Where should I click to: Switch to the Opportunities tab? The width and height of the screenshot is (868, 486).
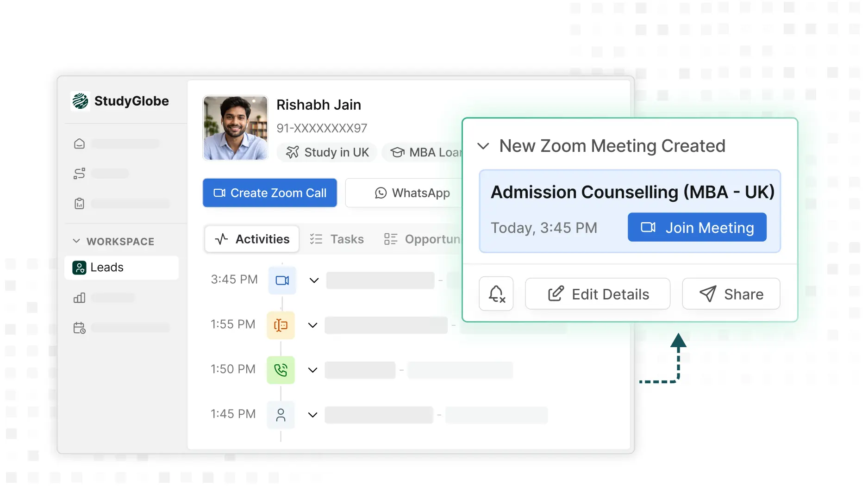click(x=423, y=239)
